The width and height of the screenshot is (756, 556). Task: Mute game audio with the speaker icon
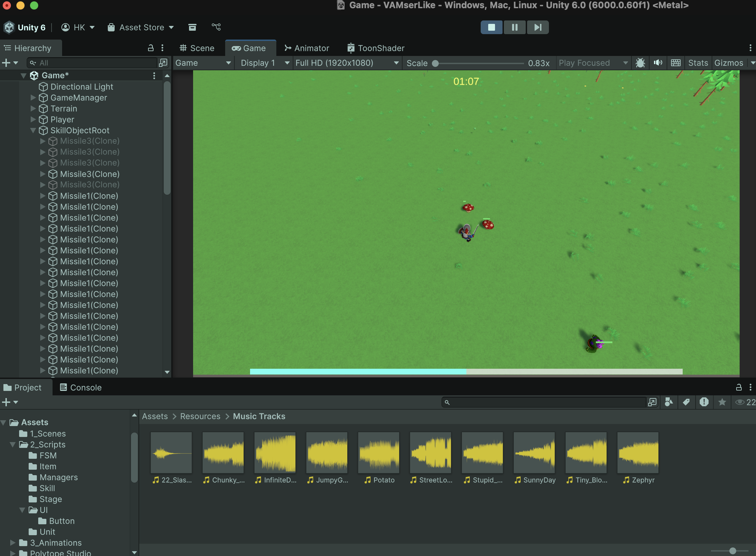click(658, 63)
